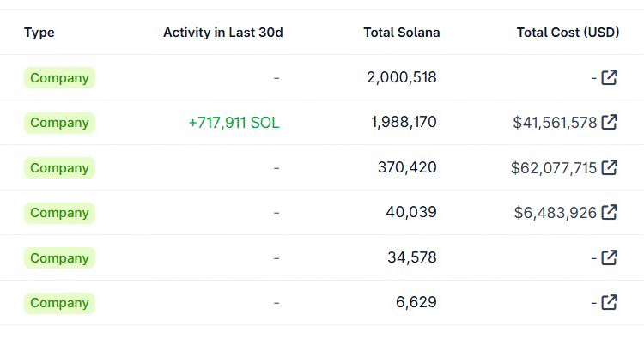Open external link in the 2,000,518 Solana row
The height and width of the screenshot is (351, 644).
pyautogui.click(x=609, y=77)
